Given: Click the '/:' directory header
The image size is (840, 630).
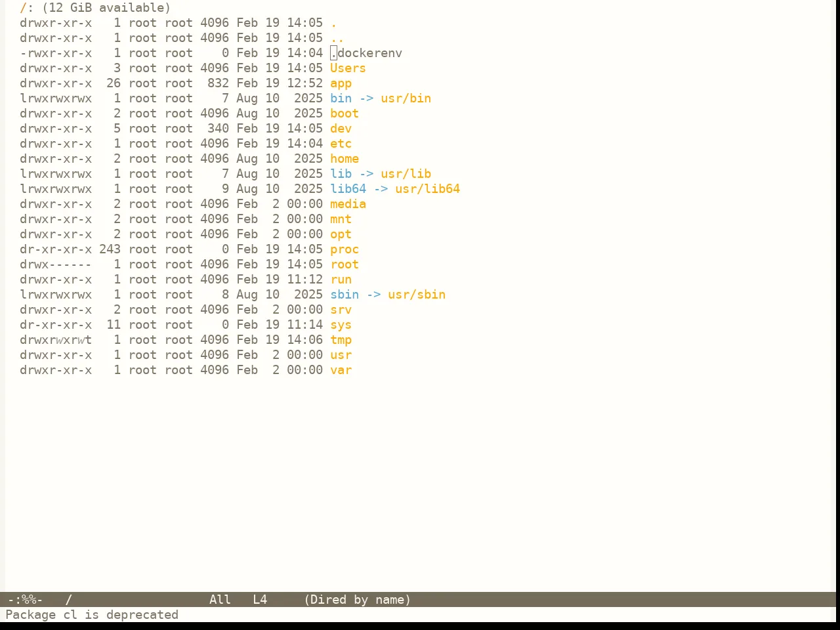Looking at the screenshot, I should (x=27, y=8).
